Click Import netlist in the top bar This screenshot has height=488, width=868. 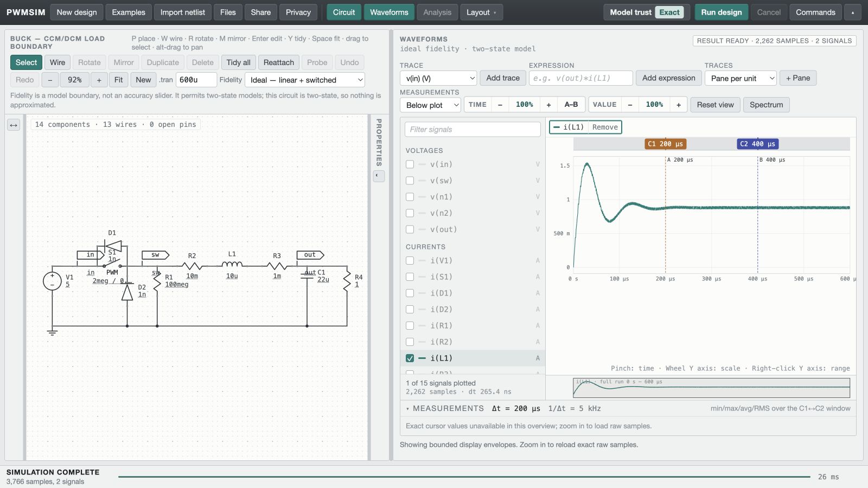click(183, 12)
